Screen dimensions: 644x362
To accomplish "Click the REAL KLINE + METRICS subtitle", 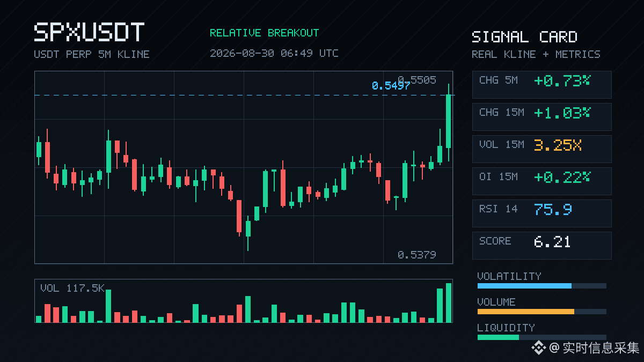I will (x=536, y=54).
